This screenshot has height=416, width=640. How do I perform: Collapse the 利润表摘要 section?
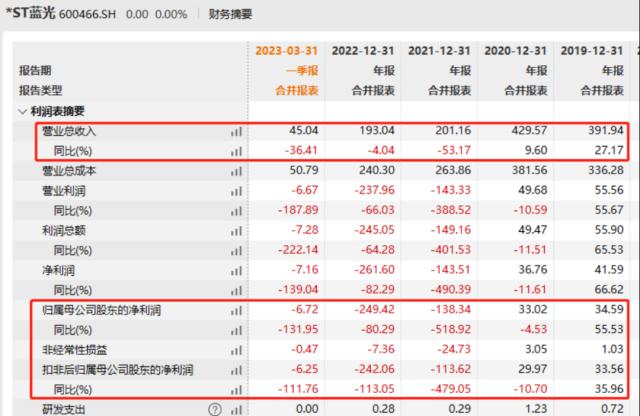[x=23, y=111]
